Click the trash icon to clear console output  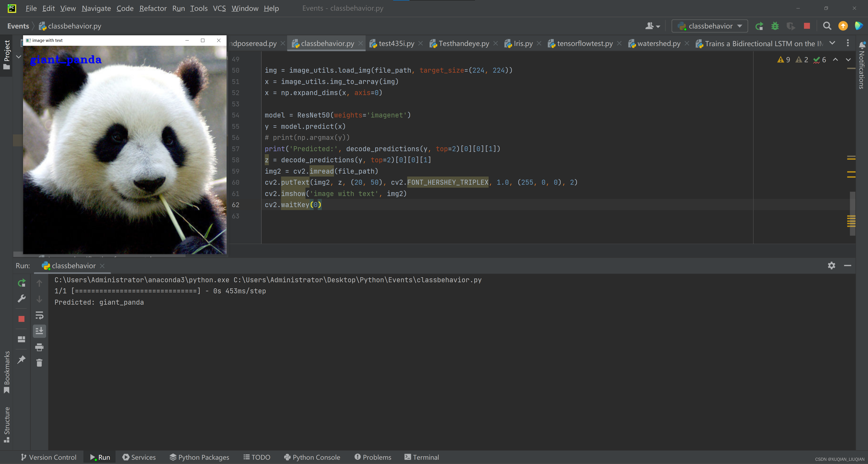[x=39, y=363]
